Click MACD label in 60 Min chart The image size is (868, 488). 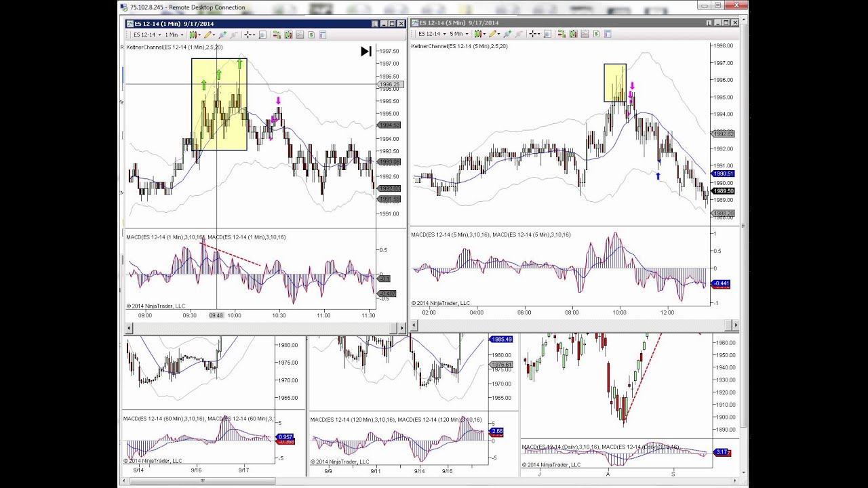pyautogui.click(x=197, y=419)
